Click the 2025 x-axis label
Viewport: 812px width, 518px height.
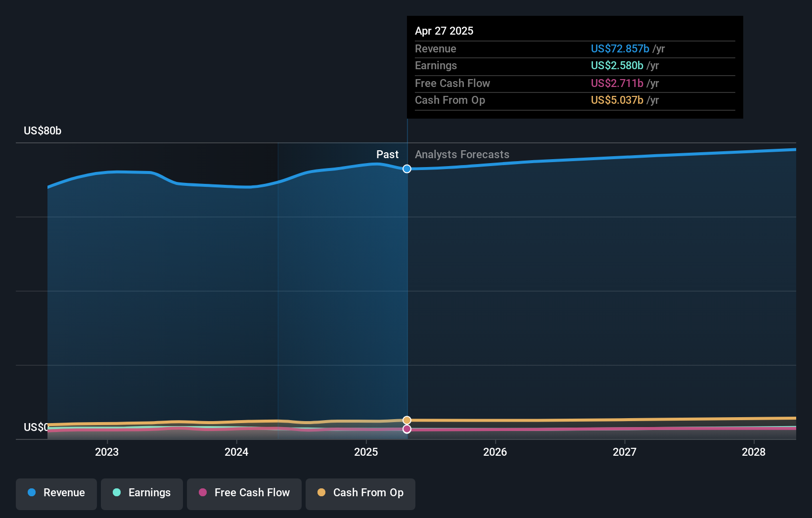click(366, 452)
